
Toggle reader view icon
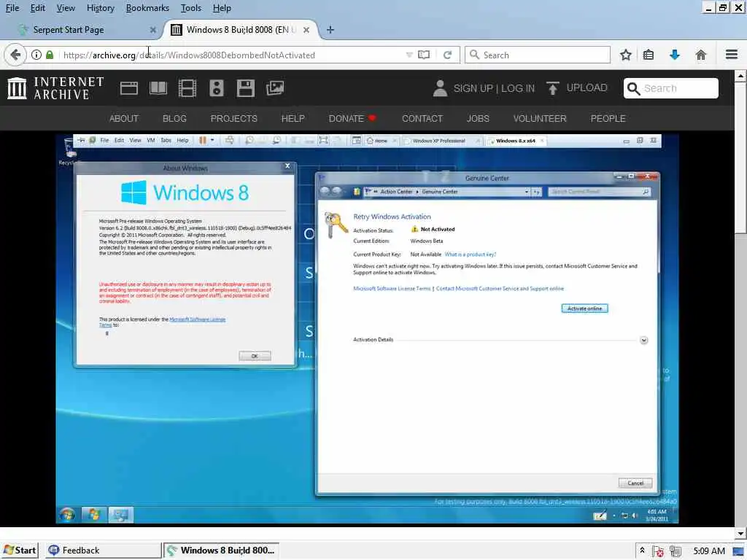click(424, 55)
